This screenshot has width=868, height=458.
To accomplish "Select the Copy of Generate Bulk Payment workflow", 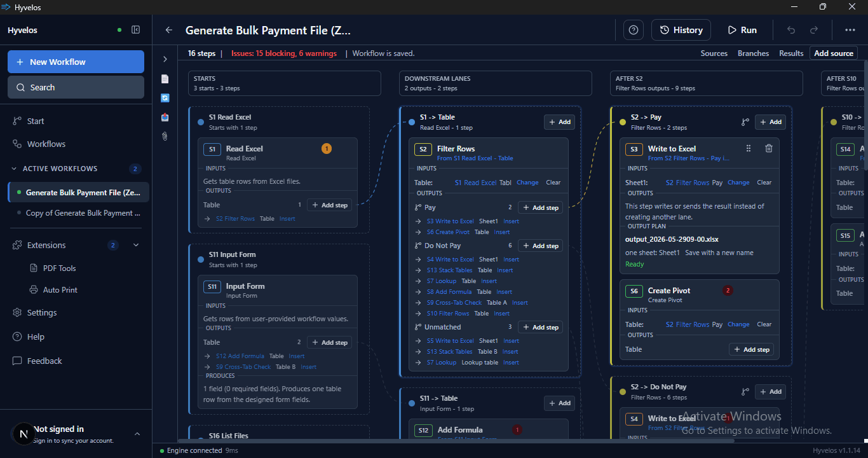I will (79, 213).
